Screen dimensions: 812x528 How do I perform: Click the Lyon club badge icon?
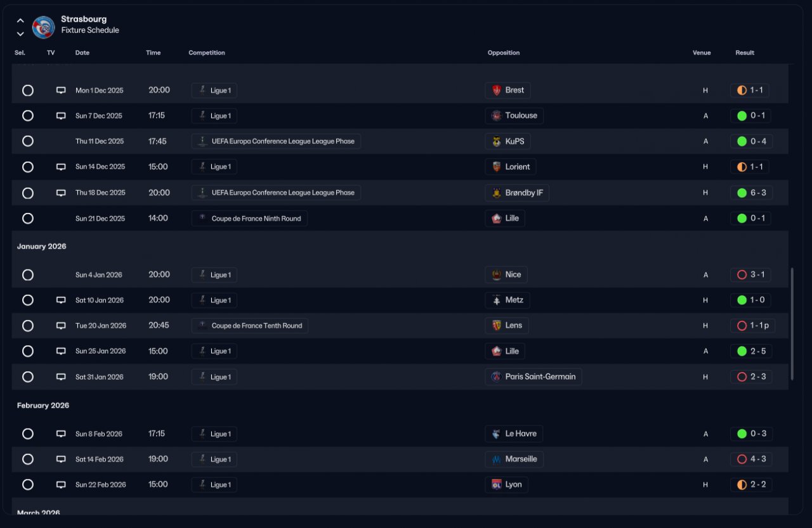497,484
